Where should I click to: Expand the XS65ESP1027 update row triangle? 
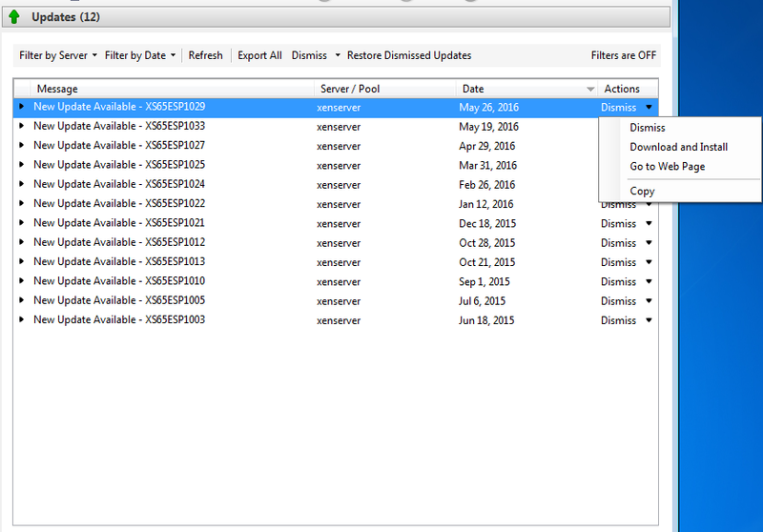click(22, 145)
